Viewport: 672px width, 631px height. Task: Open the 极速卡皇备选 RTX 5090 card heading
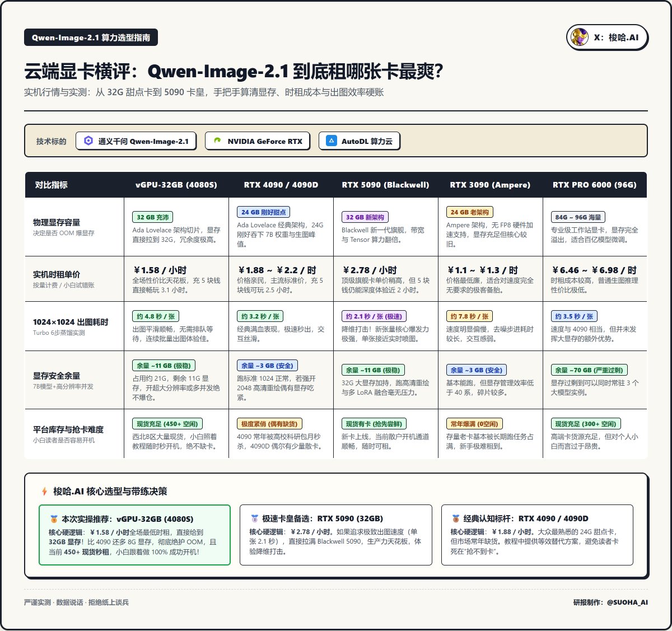[323, 518]
